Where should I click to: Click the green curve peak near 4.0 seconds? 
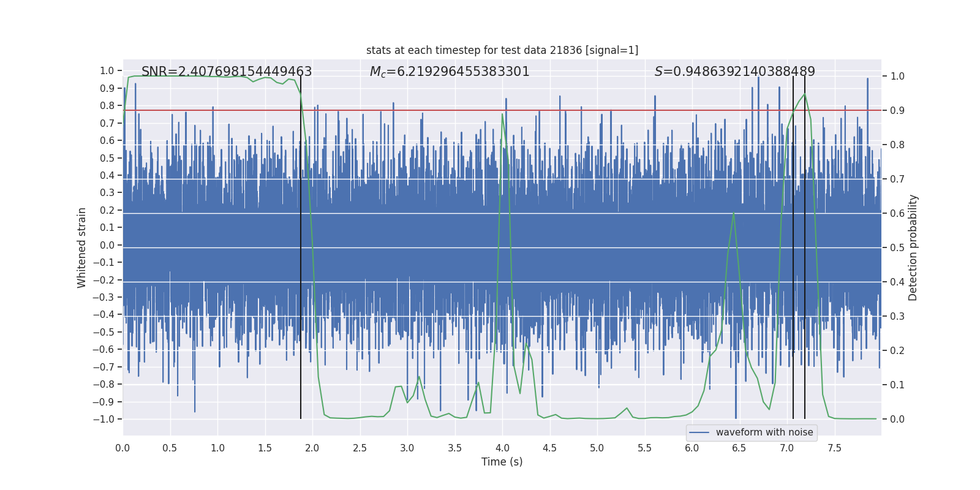pyautogui.click(x=503, y=115)
